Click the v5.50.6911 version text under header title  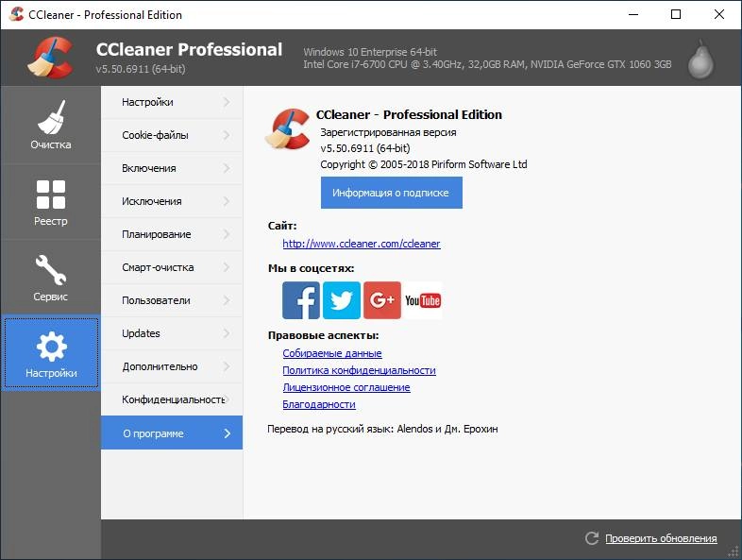click(x=141, y=69)
